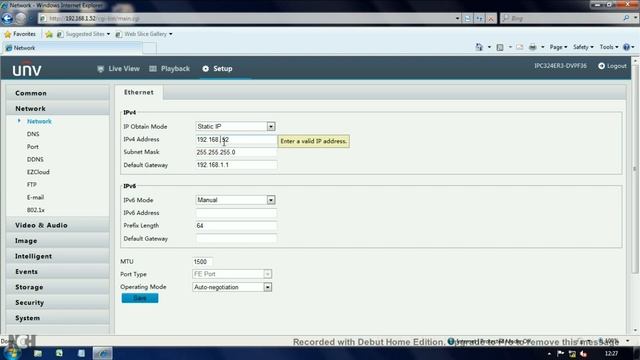Open the EZCloud settings page
The height and width of the screenshot is (360, 640).
point(38,172)
